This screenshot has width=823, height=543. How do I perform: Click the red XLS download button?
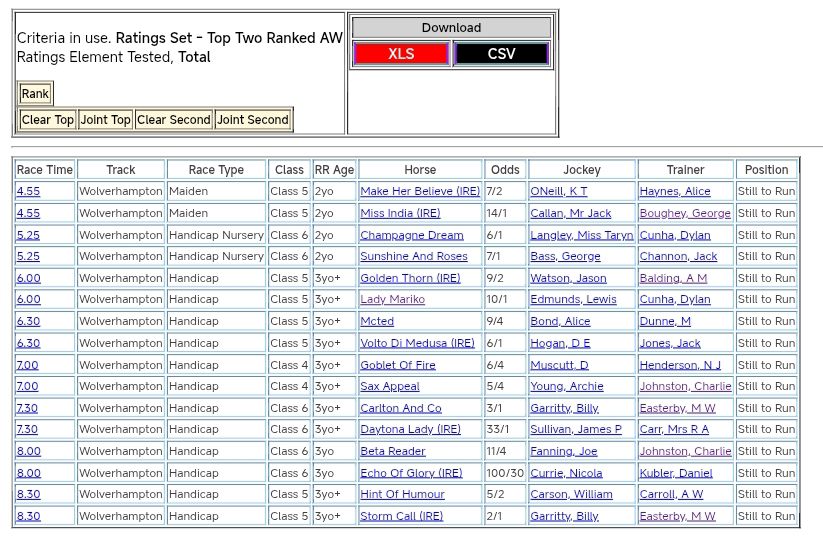tap(401, 54)
